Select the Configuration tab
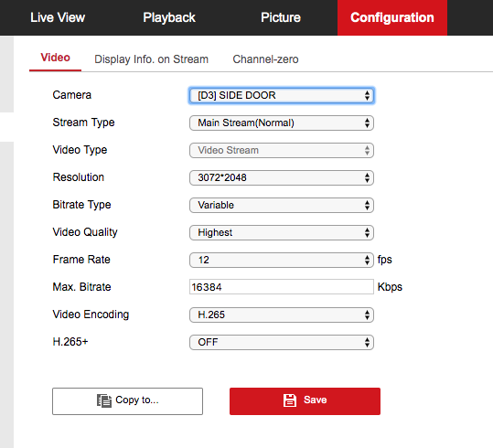 (392, 17)
